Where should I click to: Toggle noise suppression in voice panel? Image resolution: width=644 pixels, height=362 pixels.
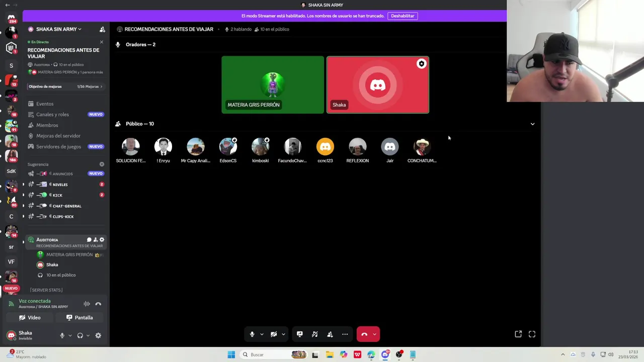[87, 304]
